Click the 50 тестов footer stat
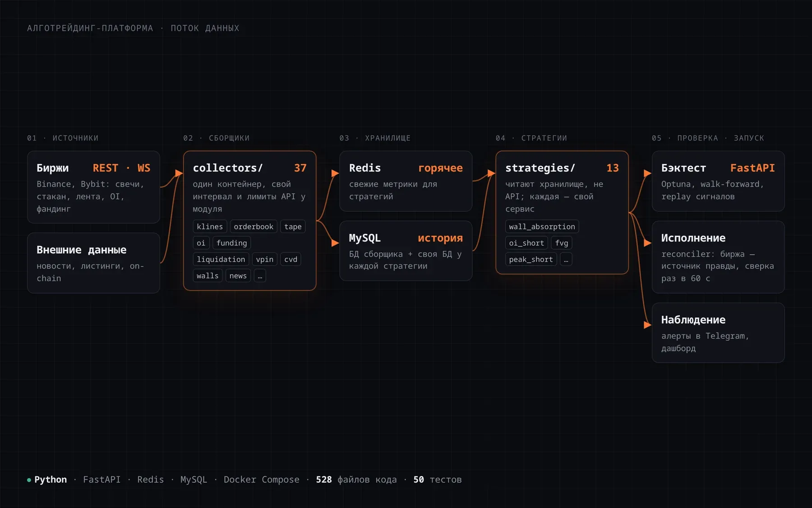The width and height of the screenshot is (812, 508). click(x=438, y=480)
